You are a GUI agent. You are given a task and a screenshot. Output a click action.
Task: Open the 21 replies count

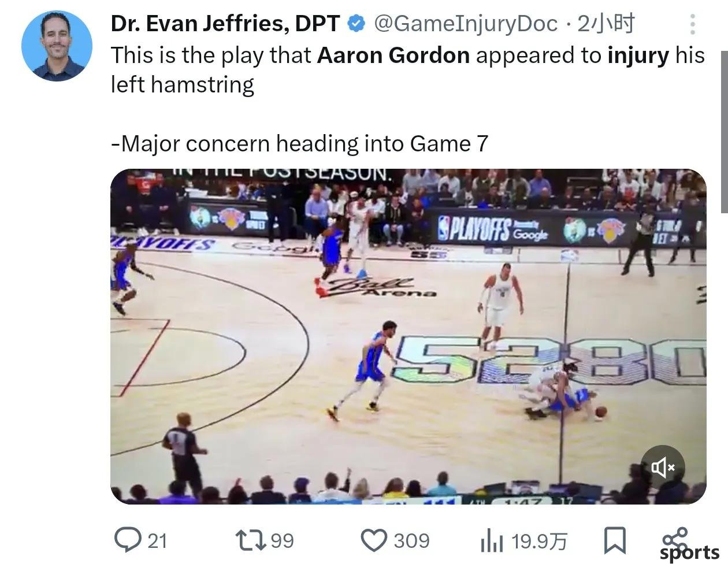click(x=157, y=541)
